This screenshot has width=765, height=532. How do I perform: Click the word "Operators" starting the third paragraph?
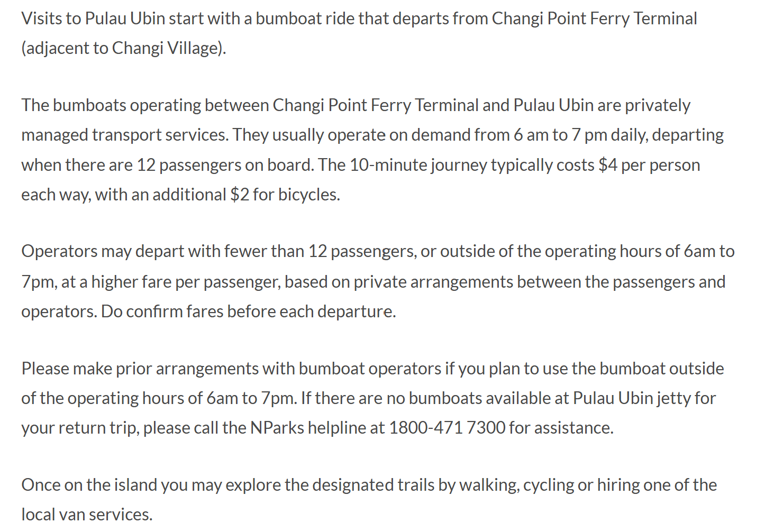click(59, 251)
